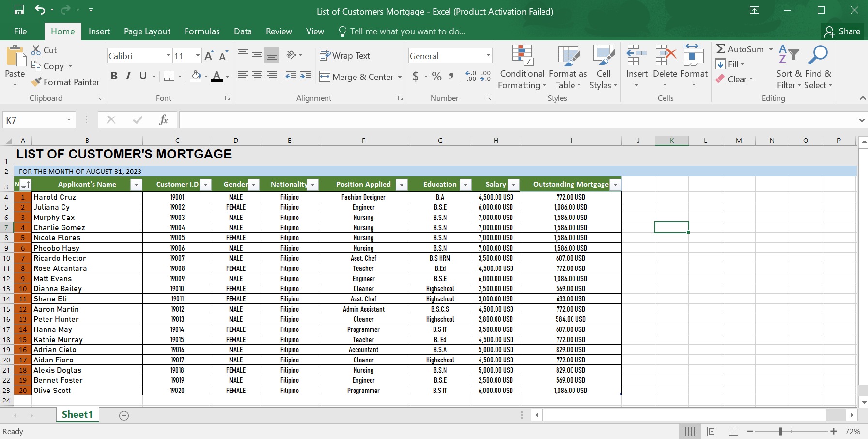Open the Gender column filter dropdown
This screenshot has height=439, width=868.
tap(253, 185)
